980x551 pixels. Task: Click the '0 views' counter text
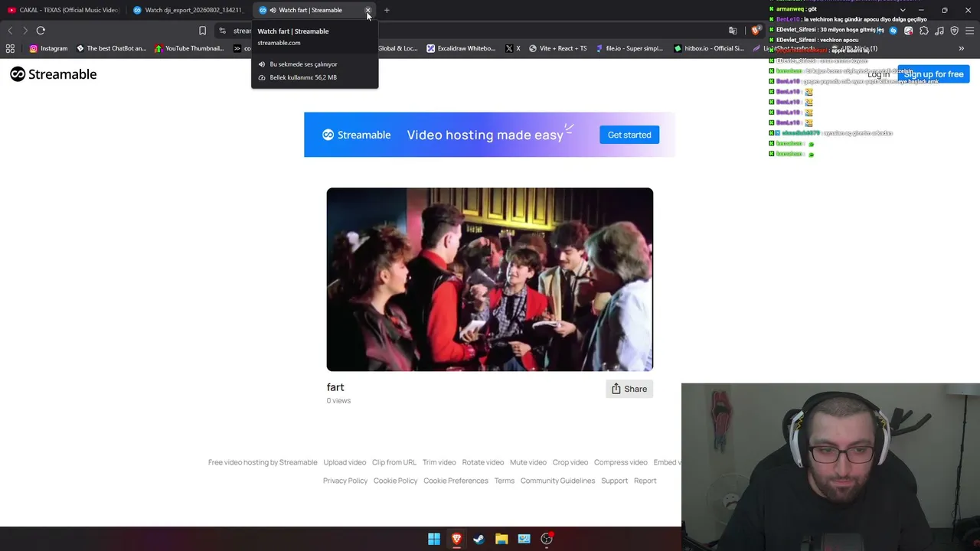coord(338,400)
